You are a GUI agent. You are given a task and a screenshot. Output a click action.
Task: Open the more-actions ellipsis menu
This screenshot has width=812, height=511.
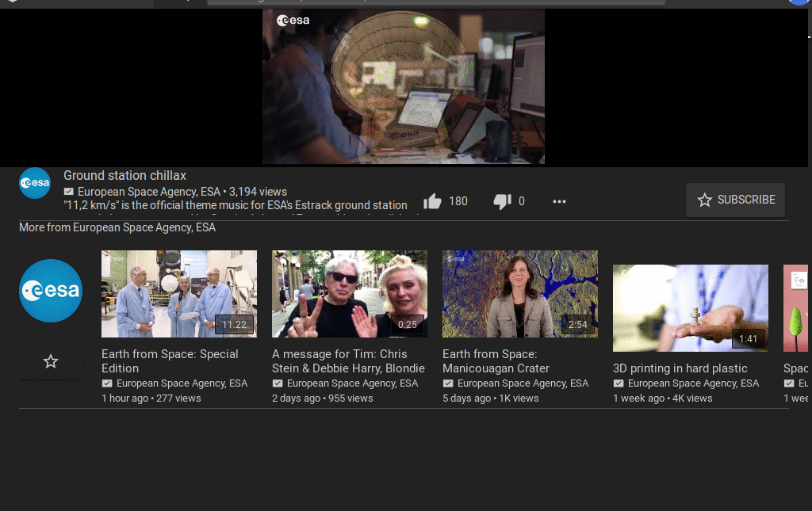559,202
